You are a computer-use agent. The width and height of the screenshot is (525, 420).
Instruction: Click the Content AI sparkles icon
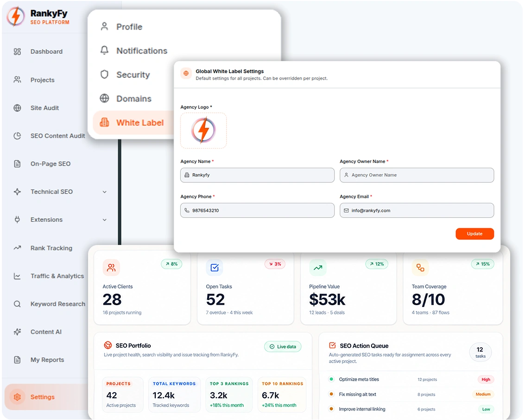tap(17, 332)
